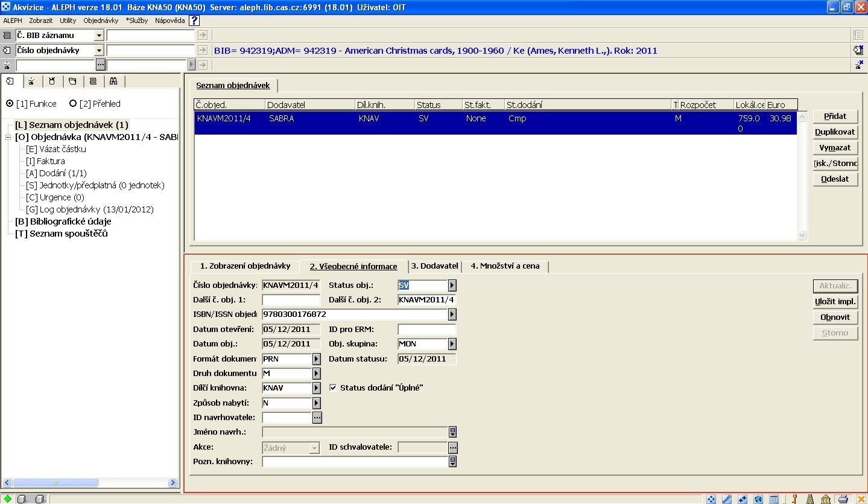The image size is (868, 504).
Task: Click the key icon in status bar
Action: tap(795, 499)
